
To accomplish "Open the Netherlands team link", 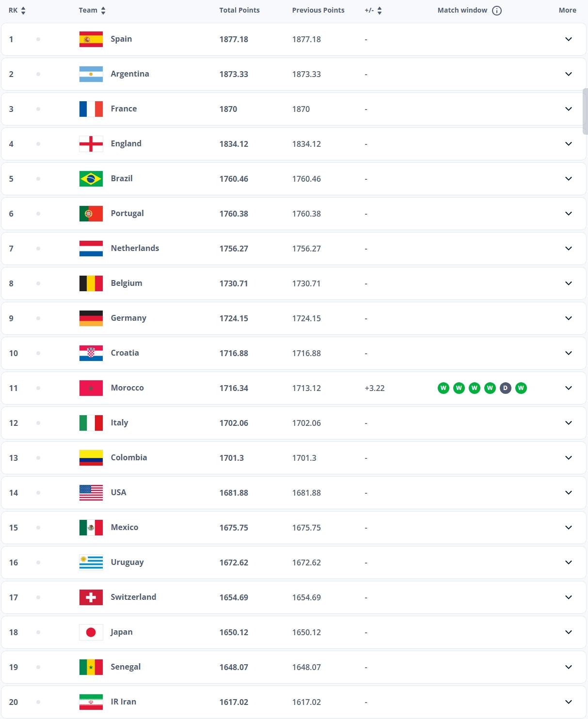I will click(135, 249).
